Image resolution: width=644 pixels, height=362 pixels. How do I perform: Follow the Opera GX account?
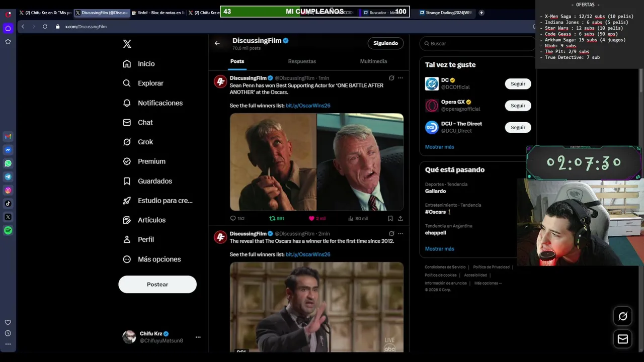(x=518, y=106)
